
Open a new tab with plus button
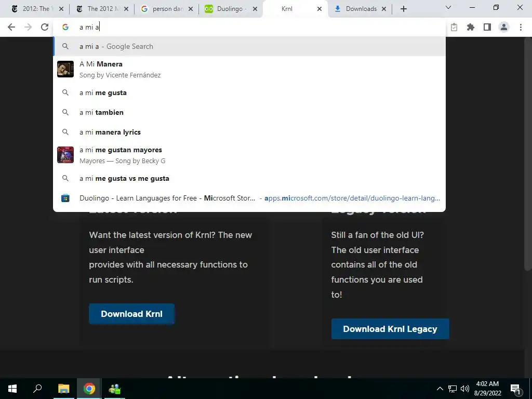(403, 9)
